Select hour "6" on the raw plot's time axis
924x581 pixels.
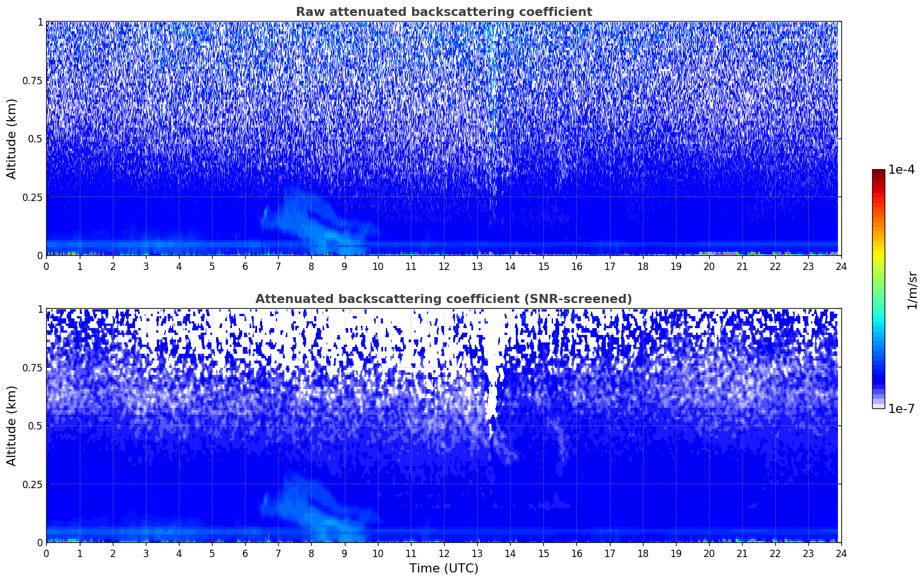point(245,266)
